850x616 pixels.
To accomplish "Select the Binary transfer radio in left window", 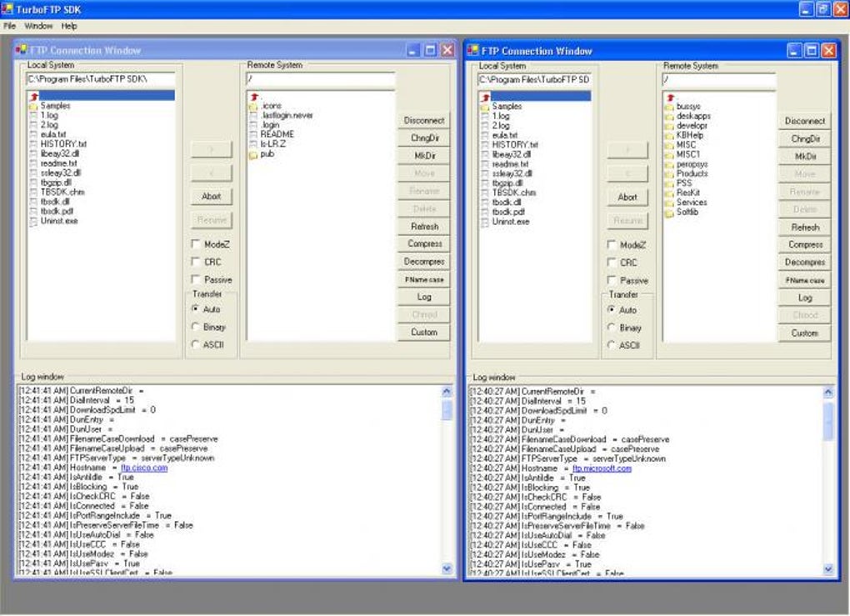I will point(196,327).
